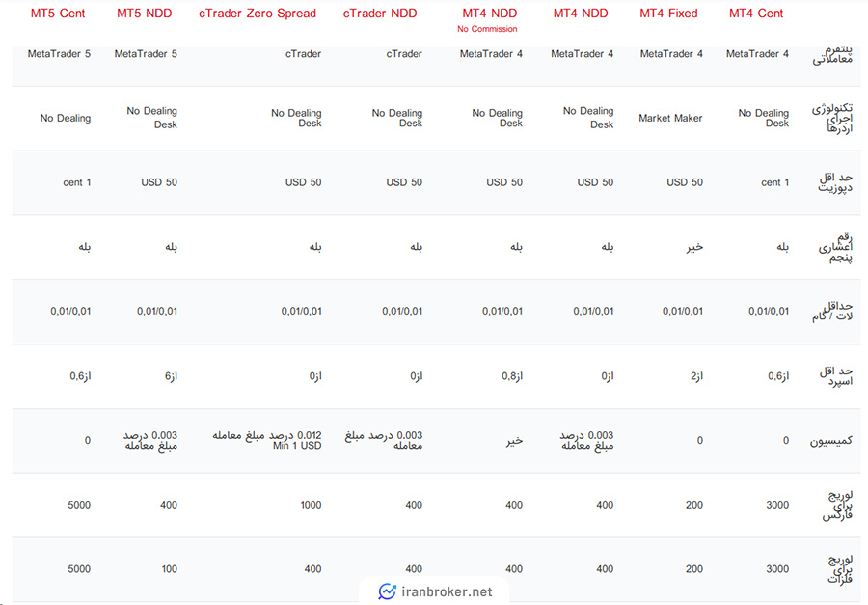868x605 pixels.
Task: Open the iranbroker.net watermark text link
Action: coord(446,591)
